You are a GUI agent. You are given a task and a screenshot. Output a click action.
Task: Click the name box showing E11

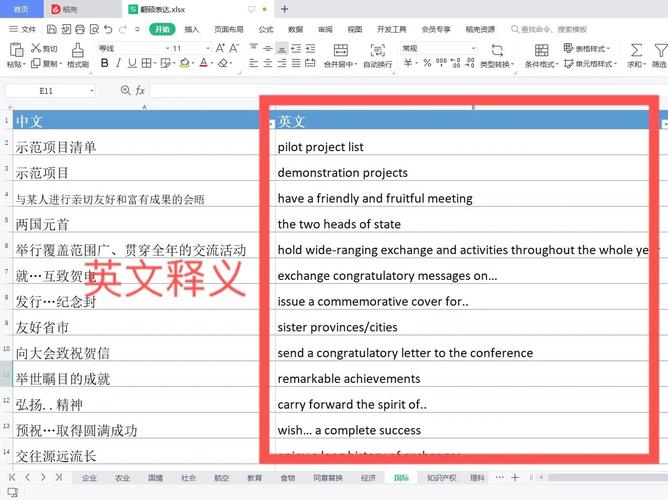49,91
